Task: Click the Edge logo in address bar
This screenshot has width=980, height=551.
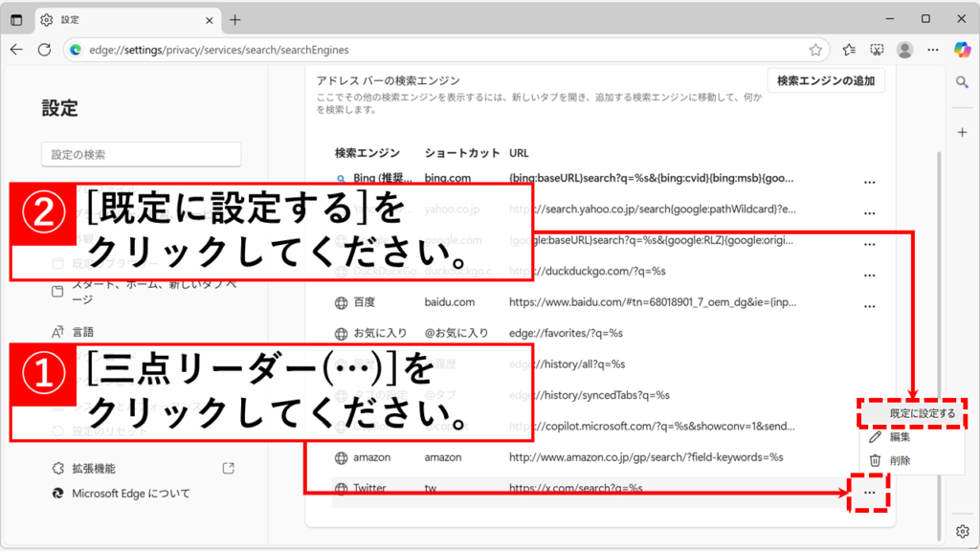Action: coord(76,50)
